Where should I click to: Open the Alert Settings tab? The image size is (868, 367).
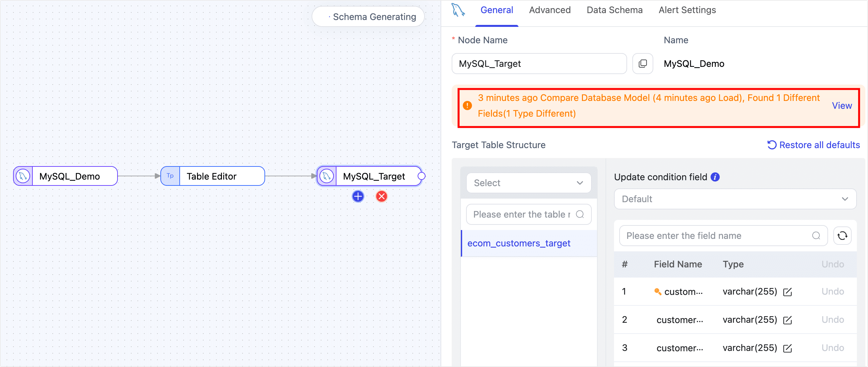(x=687, y=10)
